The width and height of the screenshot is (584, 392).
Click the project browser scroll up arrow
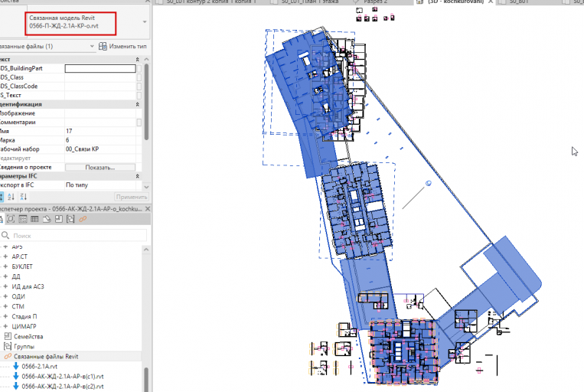[146, 250]
